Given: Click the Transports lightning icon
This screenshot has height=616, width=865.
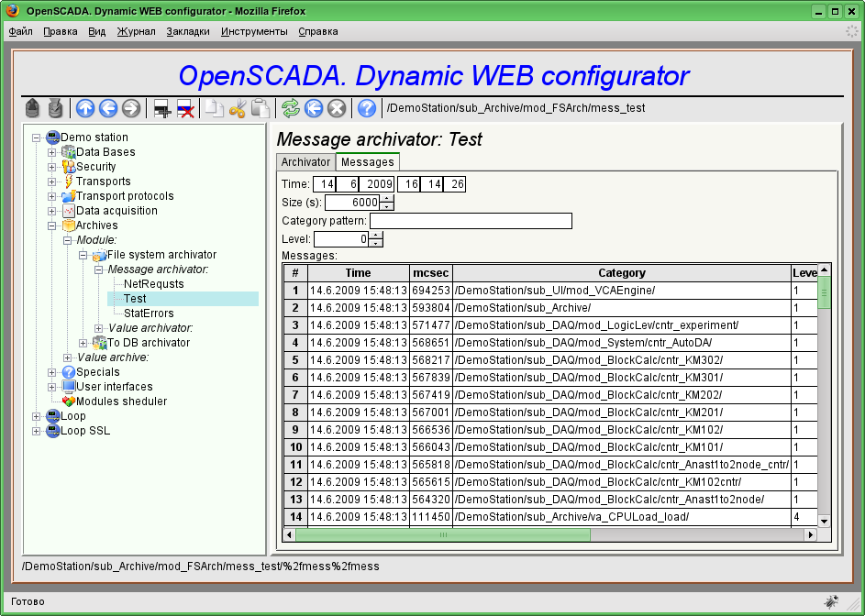Looking at the screenshot, I should (69, 181).
